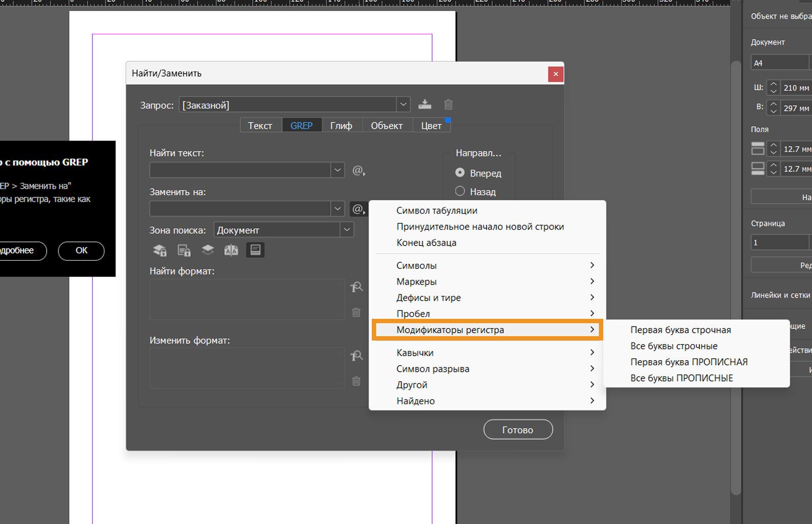Image resolution: width=812 pixels, height=524 pixels.
Task: Expand the Дефисы и тире submenu
Action: click(487, 298)
